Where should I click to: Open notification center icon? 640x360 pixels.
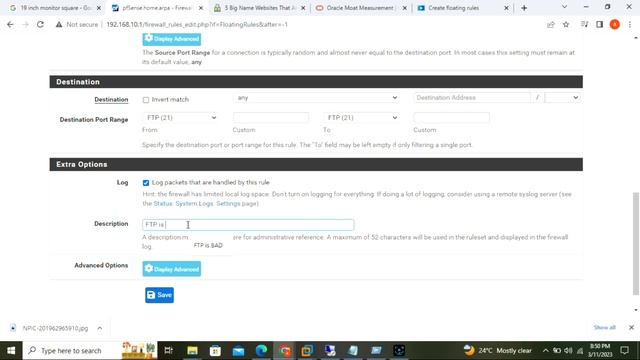624,350
